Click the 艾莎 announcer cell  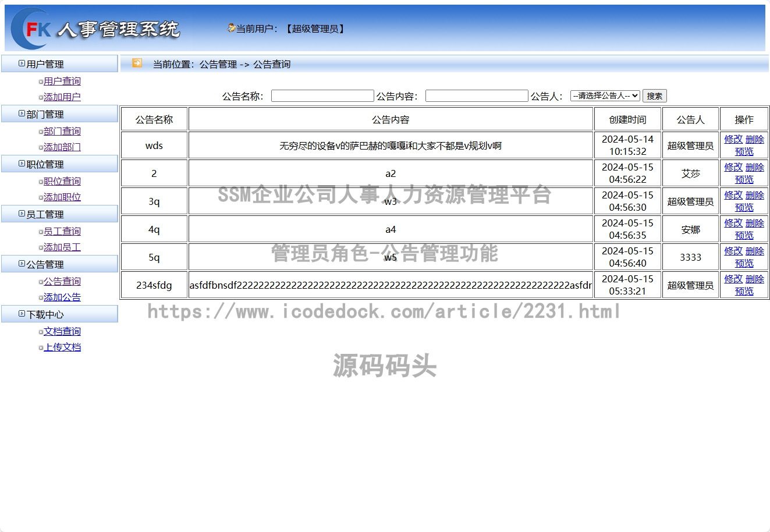(691, 173)
